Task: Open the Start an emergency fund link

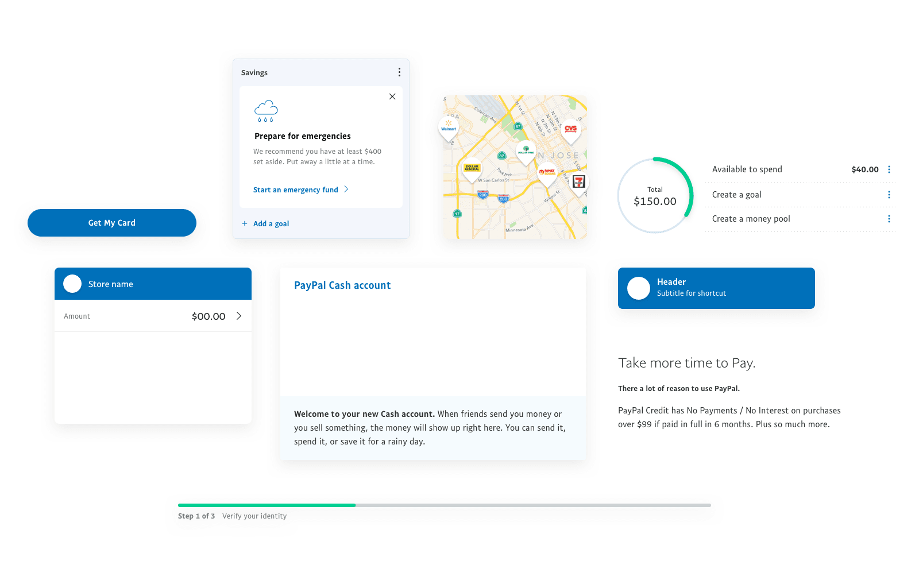Action: tap(295, 189)
